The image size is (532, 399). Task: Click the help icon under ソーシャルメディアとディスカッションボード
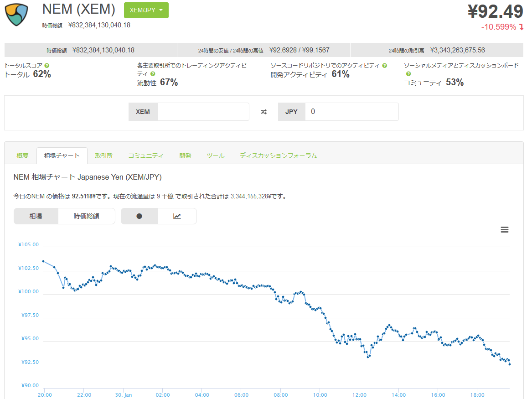(408, 73)
